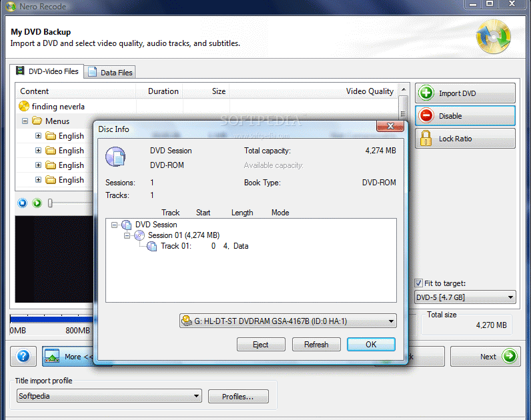This screenshot has width=531, height=420.
Task: Click the Total size 4,270 MB value
Action: (491, 325)
